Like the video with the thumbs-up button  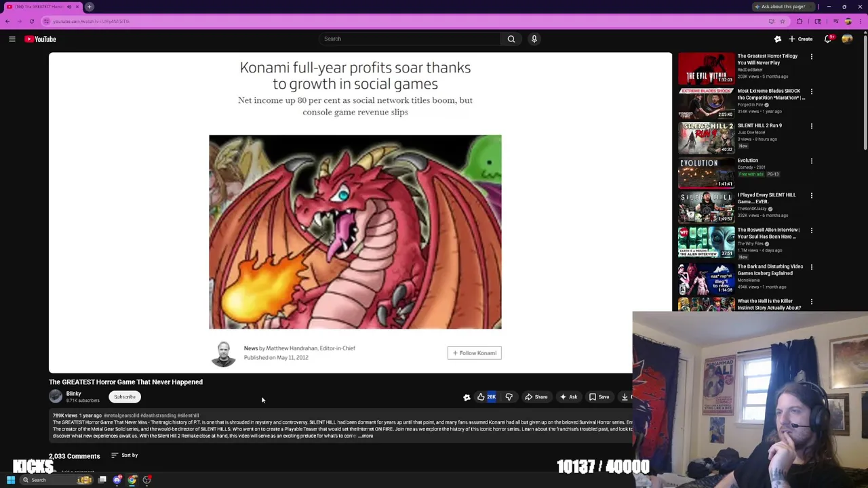click(x=486, y=397)
